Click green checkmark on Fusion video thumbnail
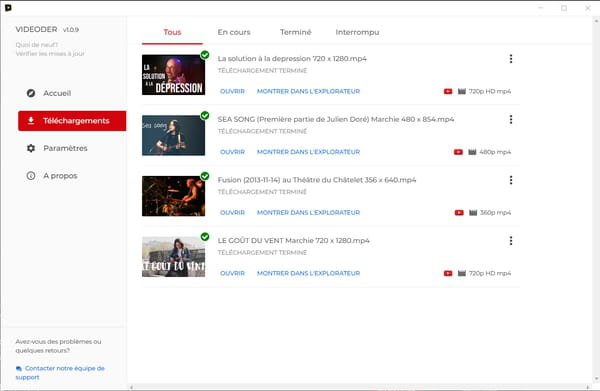The width and height of the screenshot is (600, 391). [x=205, y=176]
